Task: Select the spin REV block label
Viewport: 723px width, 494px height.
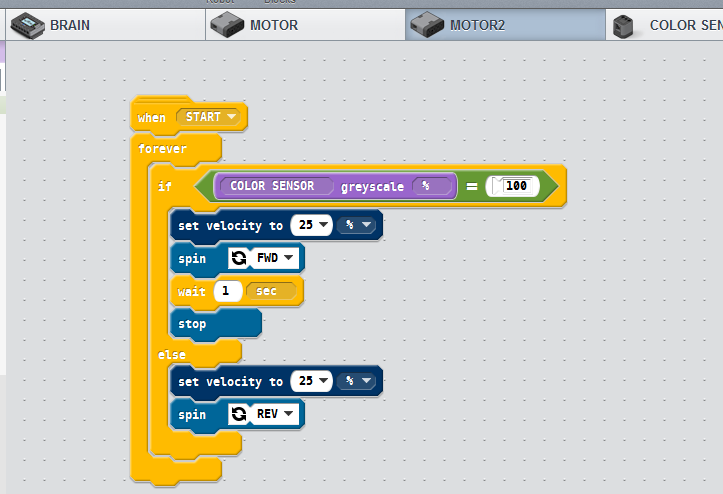Action: click(192, 415)
